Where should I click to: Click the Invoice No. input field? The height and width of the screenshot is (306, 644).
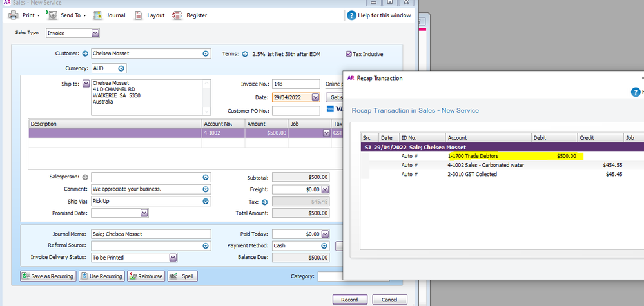pyautogui.click(x=295, y=84)
